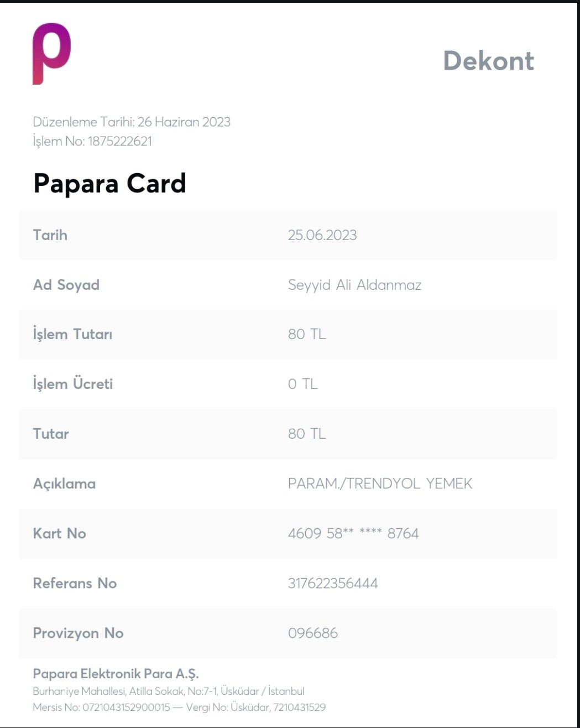580x728 pixels.
Task: Select the Papara Elektronik Para A.Ş. footer name
Action: 116,674
